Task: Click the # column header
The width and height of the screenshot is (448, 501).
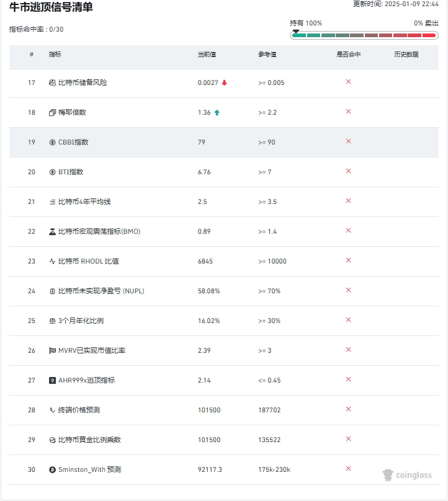Action: click(x=32, y=55)
